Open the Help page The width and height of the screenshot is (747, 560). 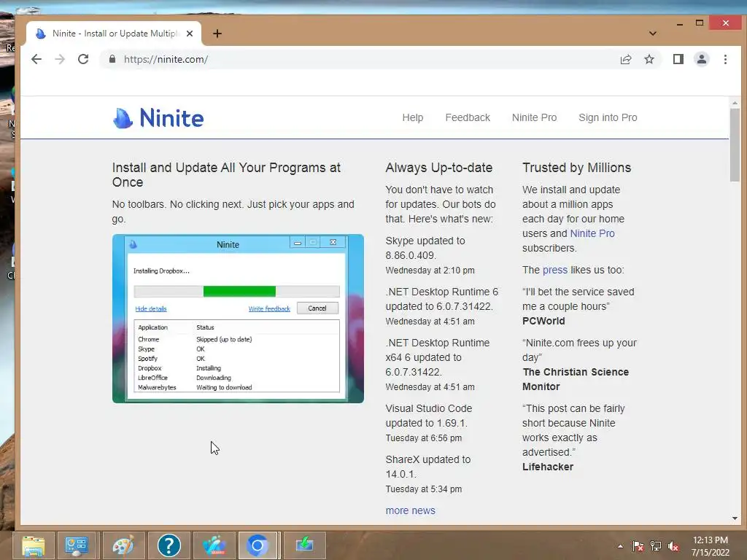click(x=413, y=117)
